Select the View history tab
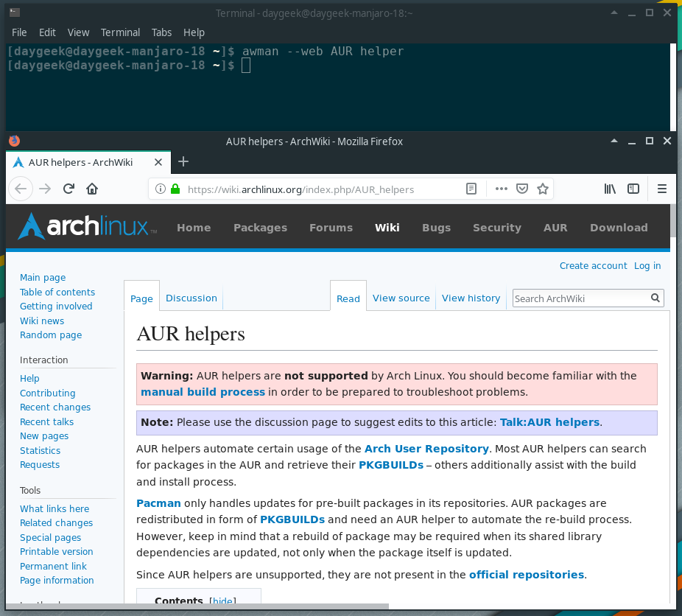This screenshot has width=682, height=616. [471, 298]
